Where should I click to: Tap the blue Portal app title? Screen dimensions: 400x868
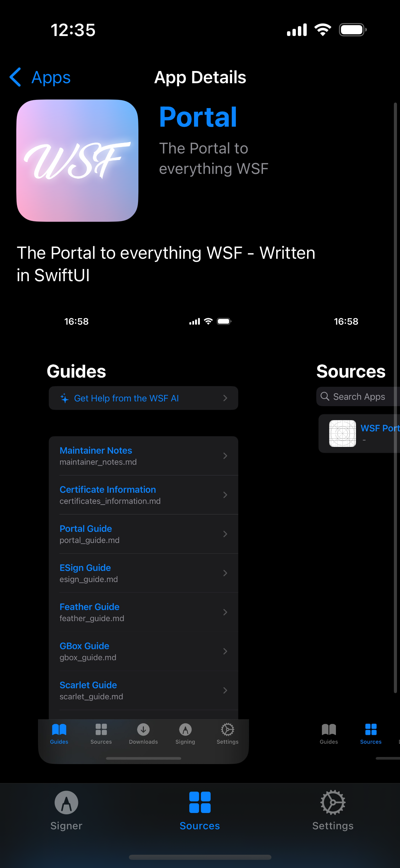(198, 117)
